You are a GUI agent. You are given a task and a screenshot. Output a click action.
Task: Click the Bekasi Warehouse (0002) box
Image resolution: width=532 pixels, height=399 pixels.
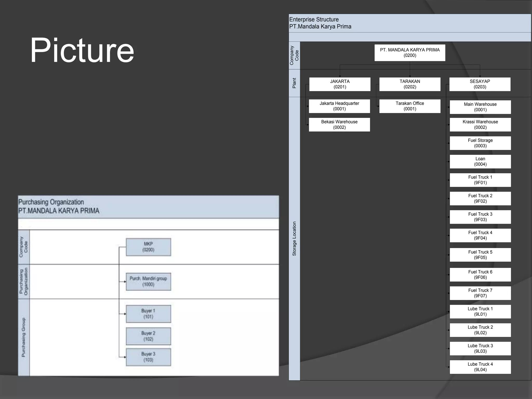[339, 125]
